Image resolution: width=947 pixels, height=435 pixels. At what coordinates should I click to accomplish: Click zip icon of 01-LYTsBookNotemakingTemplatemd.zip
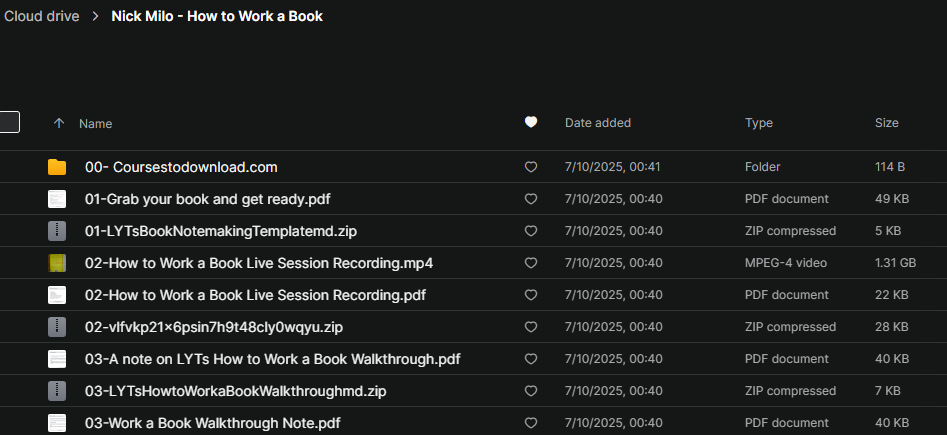[x=57, y=231]
